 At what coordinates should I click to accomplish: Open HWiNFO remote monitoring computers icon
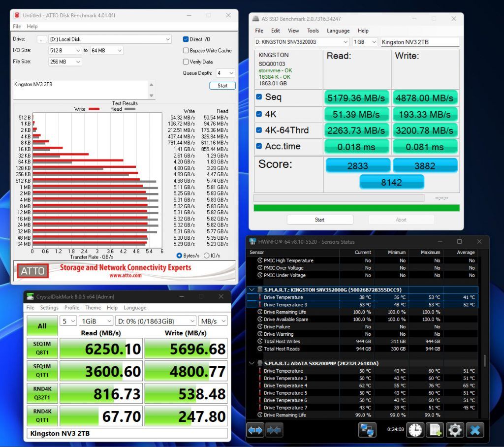[367, 430]
